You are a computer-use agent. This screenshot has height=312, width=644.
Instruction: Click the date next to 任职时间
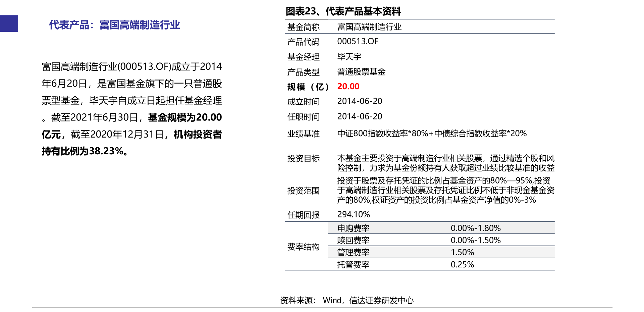point(360,116)
